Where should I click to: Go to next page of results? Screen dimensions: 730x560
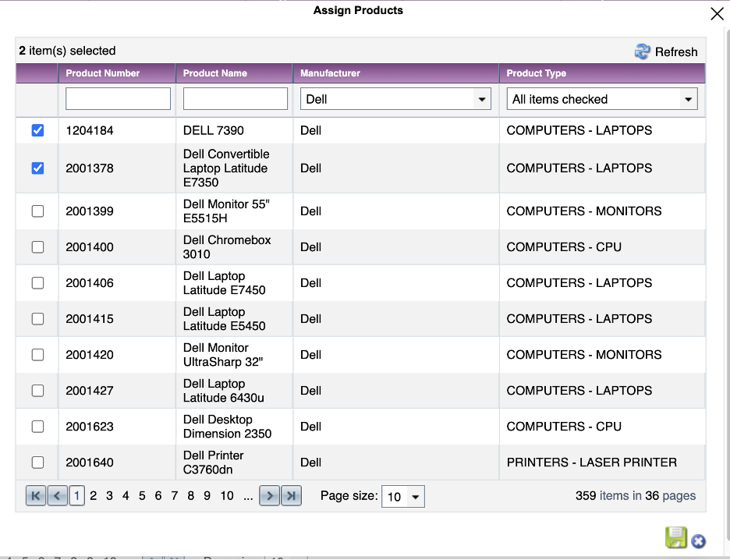tap(270, 496)
